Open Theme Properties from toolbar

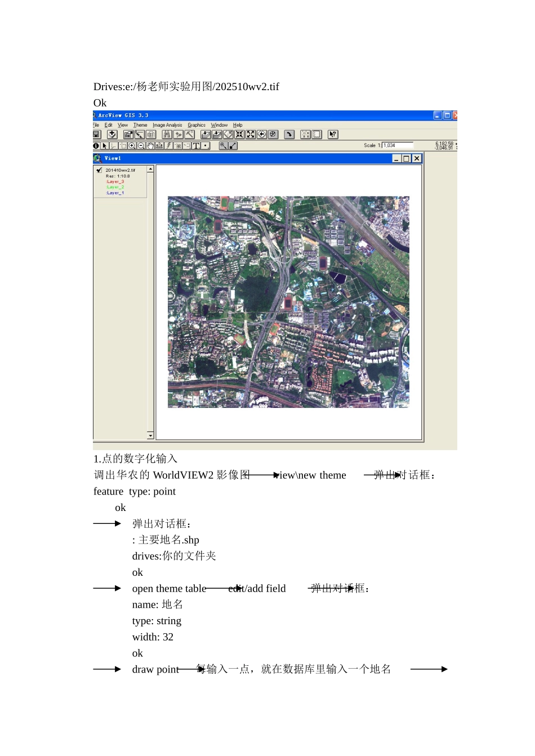pyautogui.click(x=128, y=135)
